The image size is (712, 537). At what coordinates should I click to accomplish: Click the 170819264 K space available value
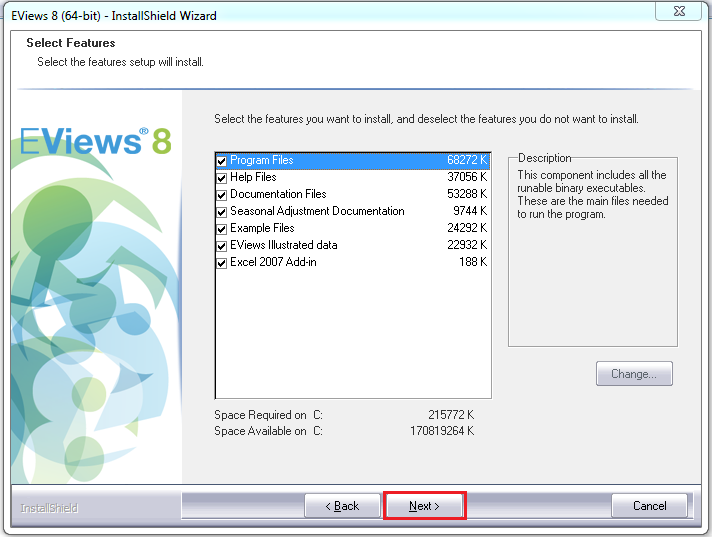(x=442, y=430)
